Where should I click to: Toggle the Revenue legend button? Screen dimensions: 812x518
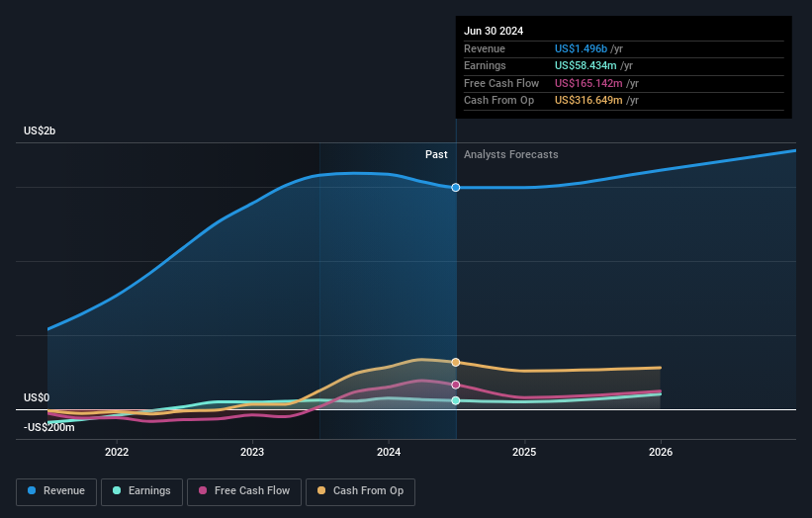pos(56,491)
